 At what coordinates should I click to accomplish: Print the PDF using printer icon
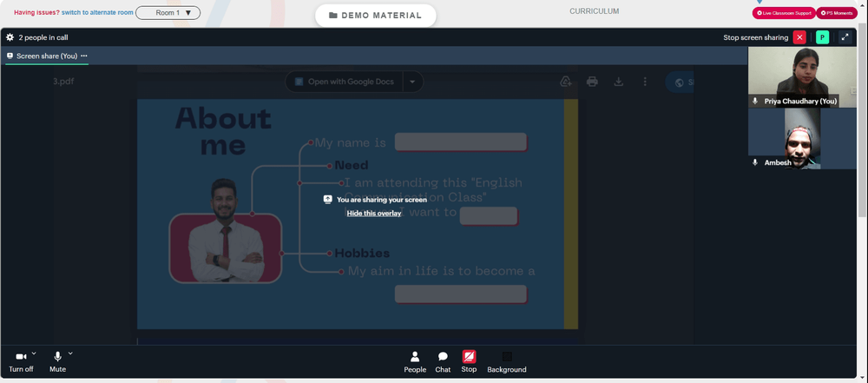(592, 82)
